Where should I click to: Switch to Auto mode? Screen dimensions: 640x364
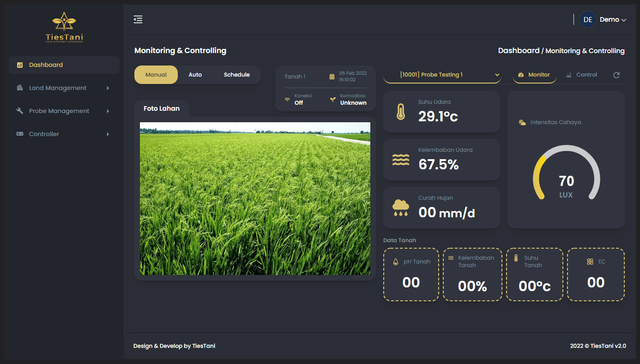(x=195, y=75)
